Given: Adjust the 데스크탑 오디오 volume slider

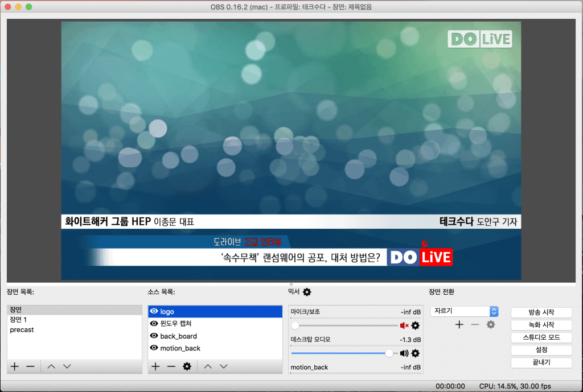Looking at the screenshot, I should pos(389,353).
